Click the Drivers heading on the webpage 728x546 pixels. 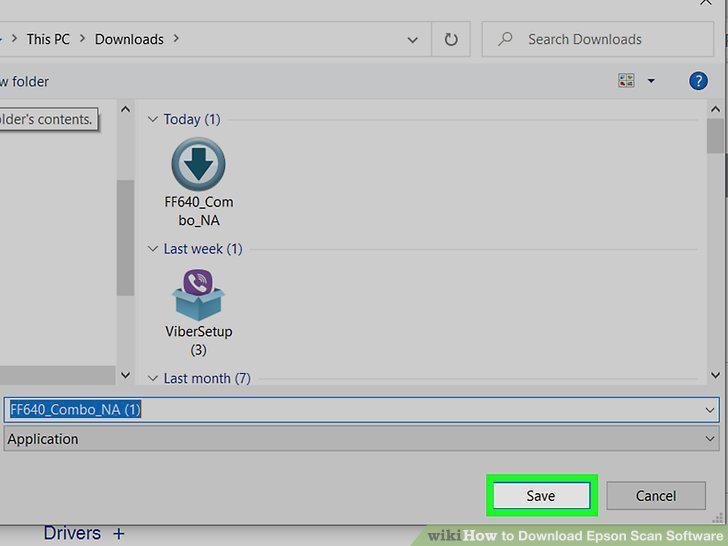coord(72,533)
